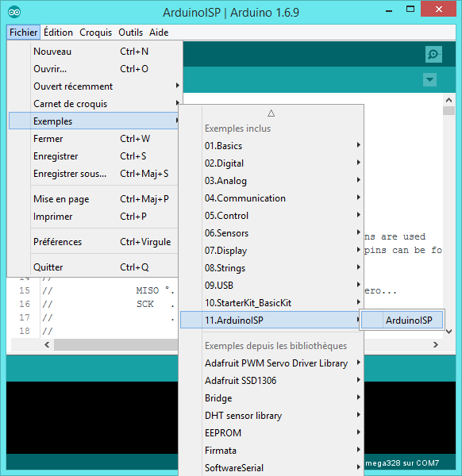Choose Enregistrer sous... option
Viewport: 462px width, 476px height.
(94, 174)
